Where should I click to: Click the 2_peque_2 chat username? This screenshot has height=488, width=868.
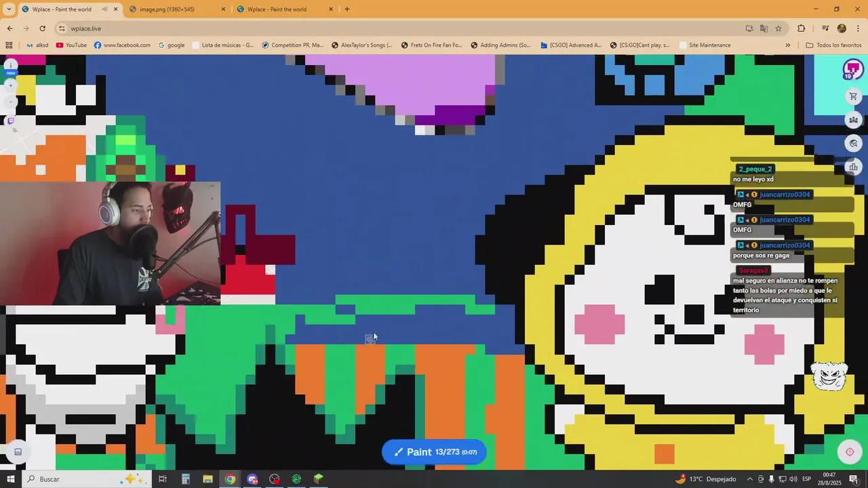coord(755,169)
